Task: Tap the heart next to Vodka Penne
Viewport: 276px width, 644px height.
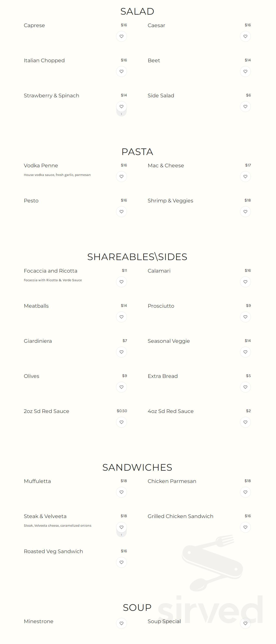Action: (x=121, y=177)
